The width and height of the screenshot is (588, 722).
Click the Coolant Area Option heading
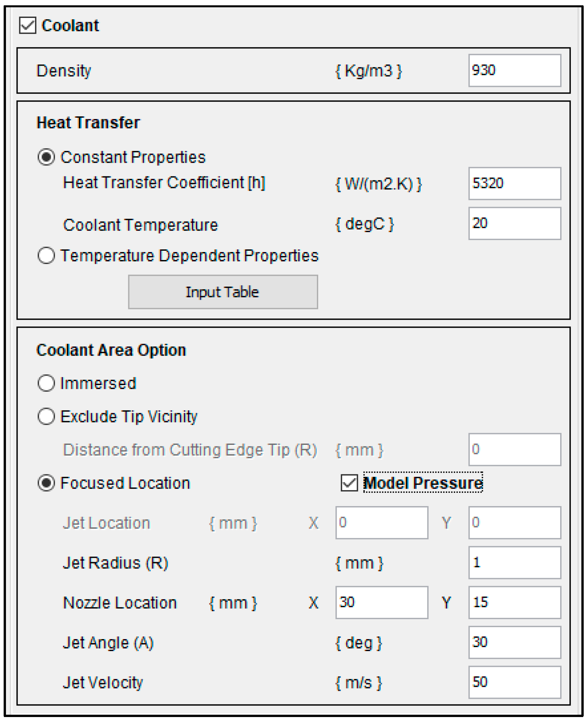(x=111, y=350)
